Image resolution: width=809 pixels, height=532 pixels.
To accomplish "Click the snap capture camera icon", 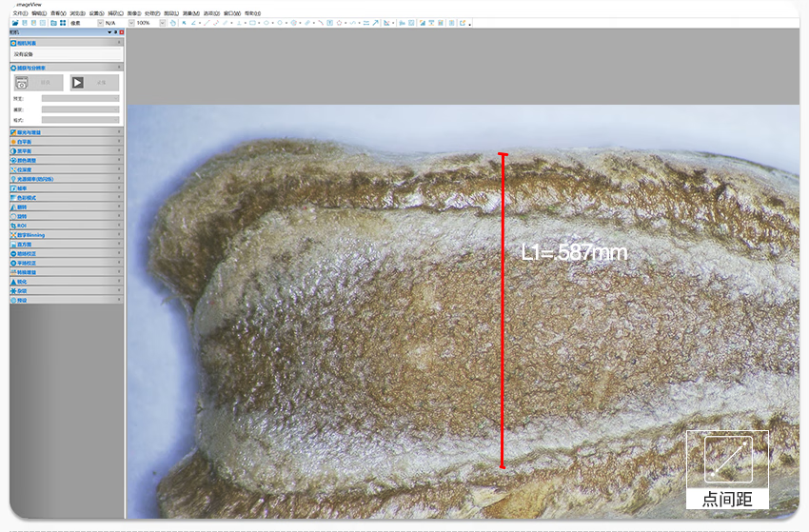I will [x=21, y=83].
